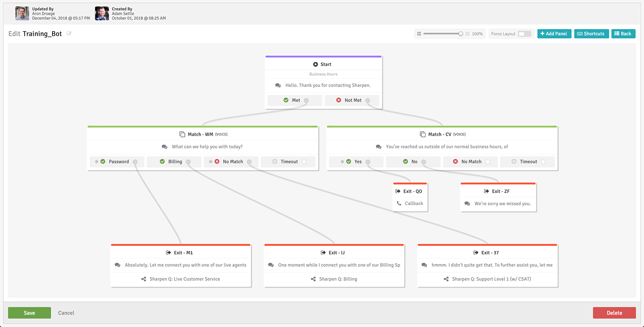Click the asterisk icon beside Password
644x327 pixels.
point(97,161)
